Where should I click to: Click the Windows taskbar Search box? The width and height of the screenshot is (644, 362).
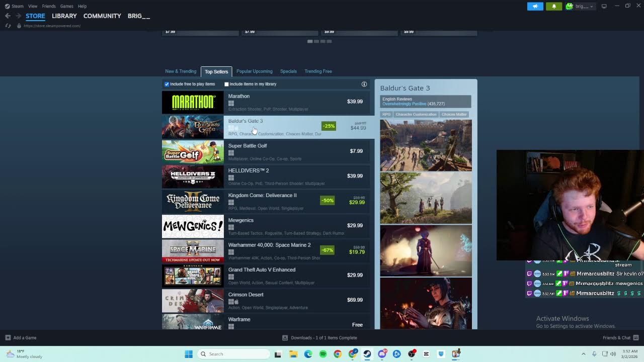point(234,354)
